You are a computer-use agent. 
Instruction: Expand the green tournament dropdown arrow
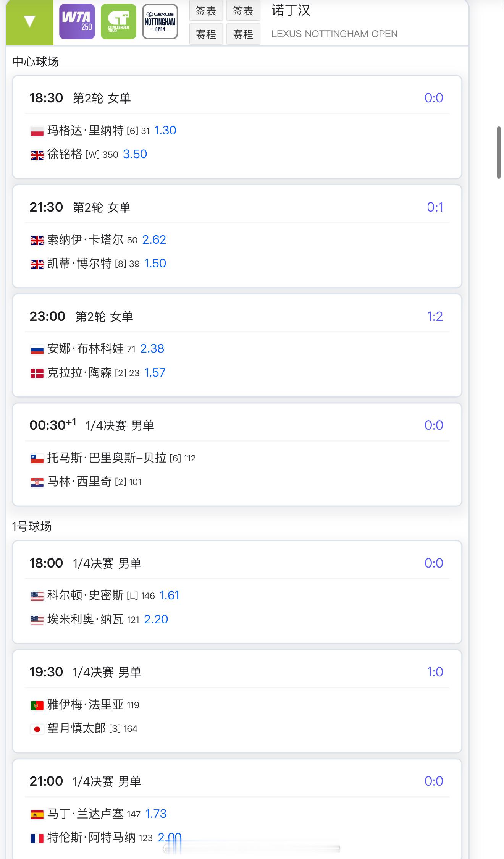29,22
